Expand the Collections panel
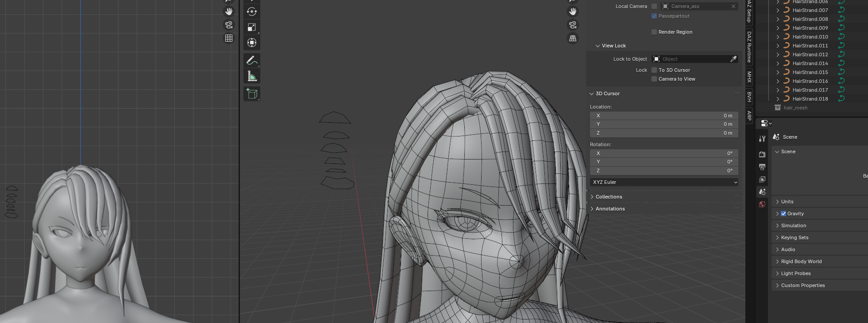868x323 pixels. [x=592, y=197]
